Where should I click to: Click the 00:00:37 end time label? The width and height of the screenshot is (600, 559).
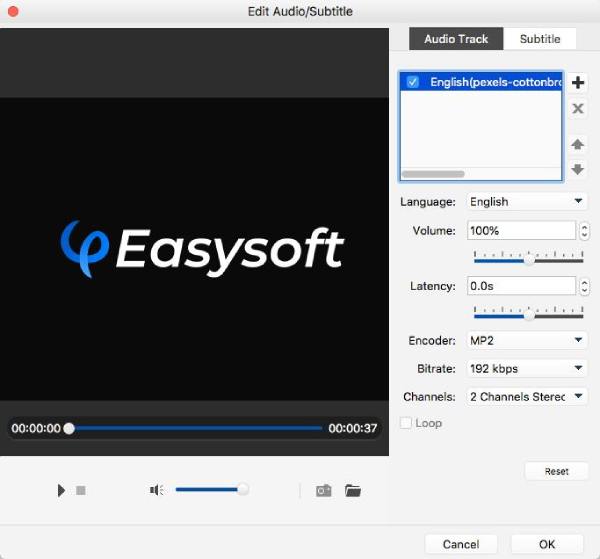click(352, 428)
